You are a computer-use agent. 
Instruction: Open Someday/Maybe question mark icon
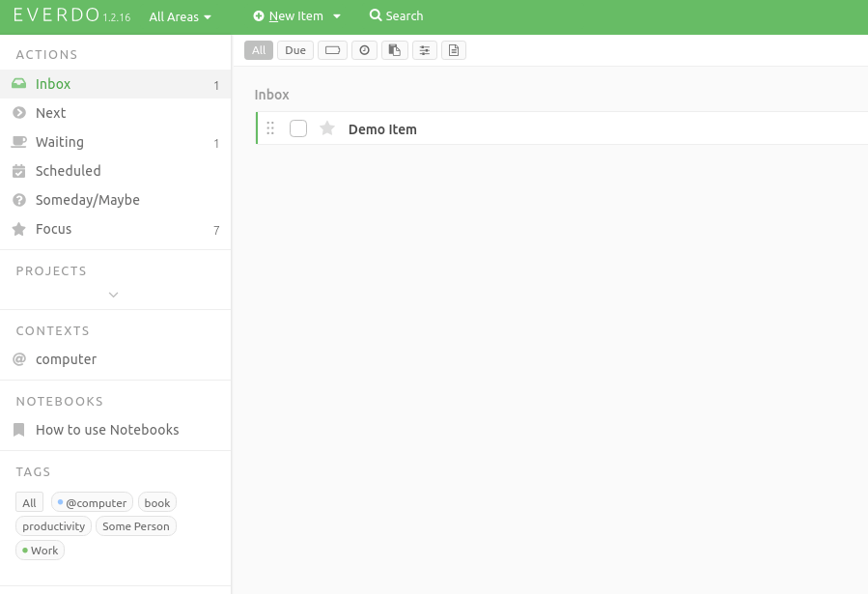coord(18,200)
